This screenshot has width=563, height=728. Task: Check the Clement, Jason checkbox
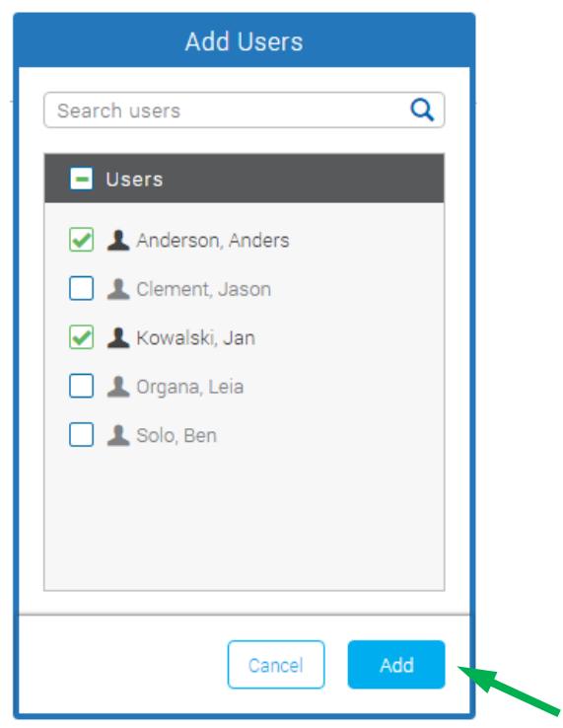point(81,288)
